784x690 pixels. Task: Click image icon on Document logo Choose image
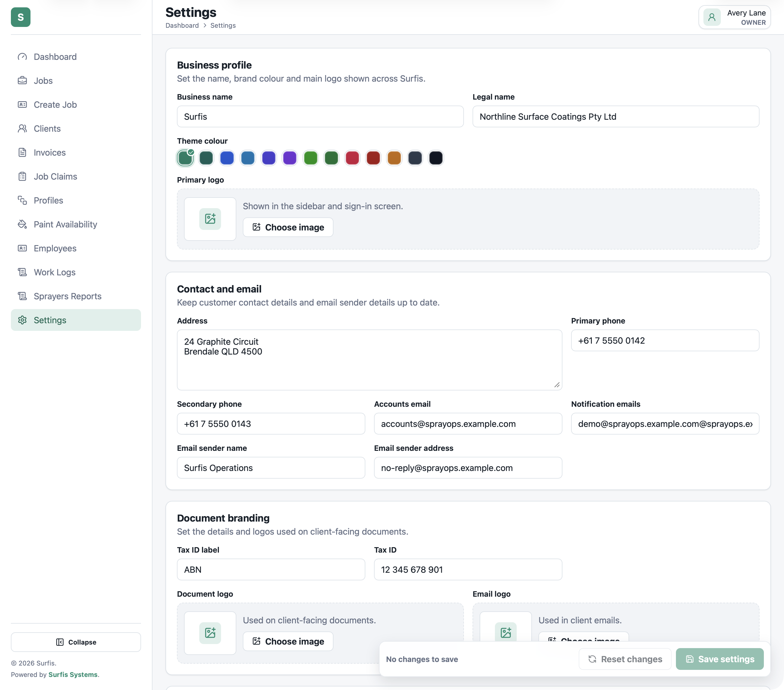[x=257, y=641]
